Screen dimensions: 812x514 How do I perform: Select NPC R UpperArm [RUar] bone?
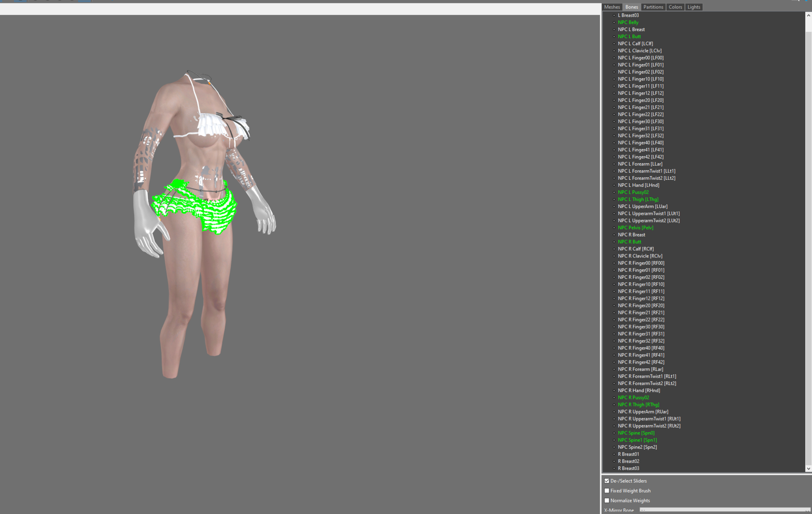[643, 412]
